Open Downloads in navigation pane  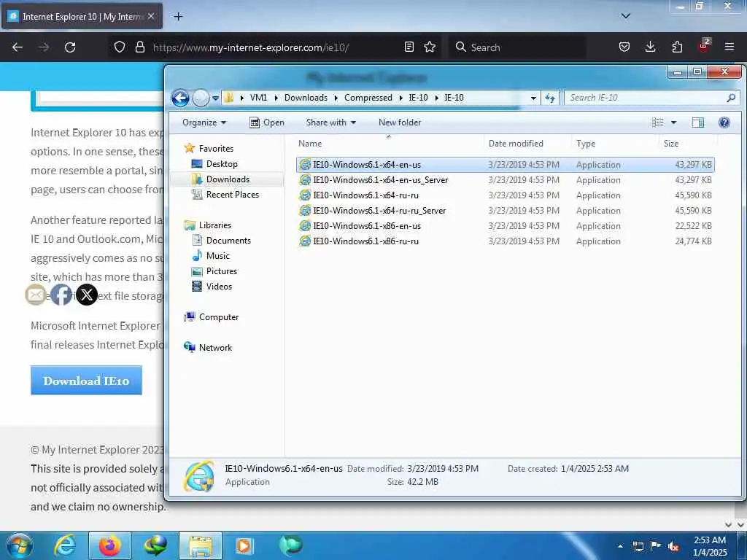point(228,179)
